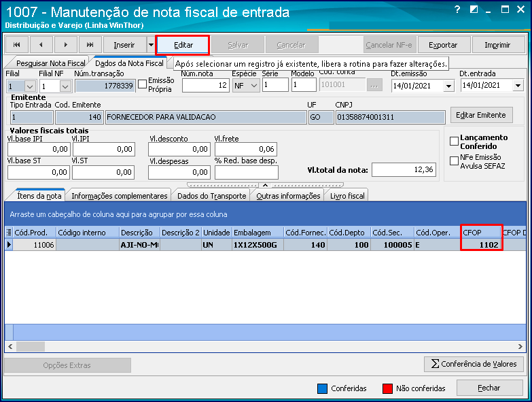Open help question mark icon in title bar
This screenshot has width=532, height=402.
pos(457,10)
